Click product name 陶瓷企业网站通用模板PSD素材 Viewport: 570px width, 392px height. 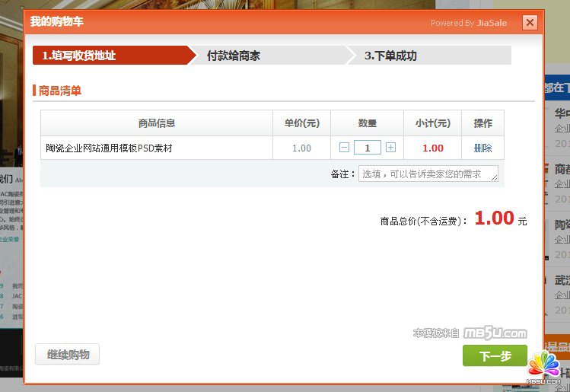pos(109,148)
